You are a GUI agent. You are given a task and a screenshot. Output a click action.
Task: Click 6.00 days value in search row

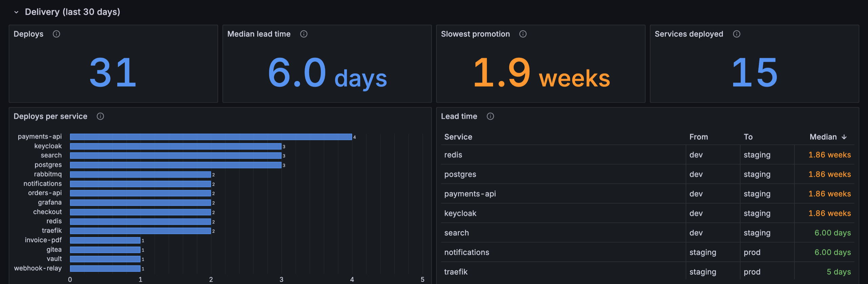[832, 233]
